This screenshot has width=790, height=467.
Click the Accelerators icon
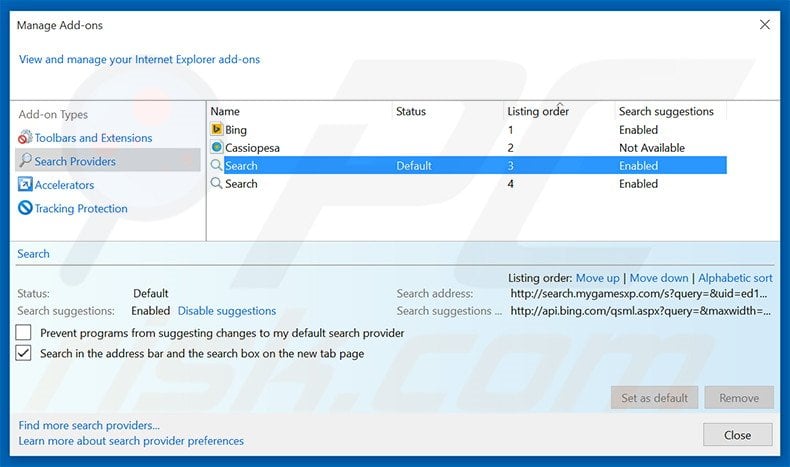tap(25, 184)
